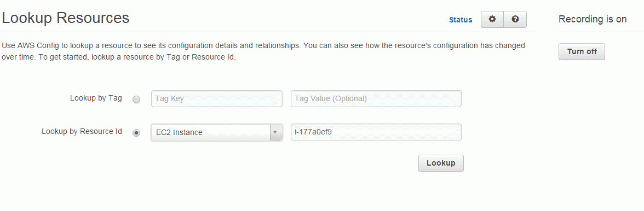The image size is (644, 211).
Task: Click the 'Recording is on' status text
Action: pyautogui.click(x=593, y=19)
